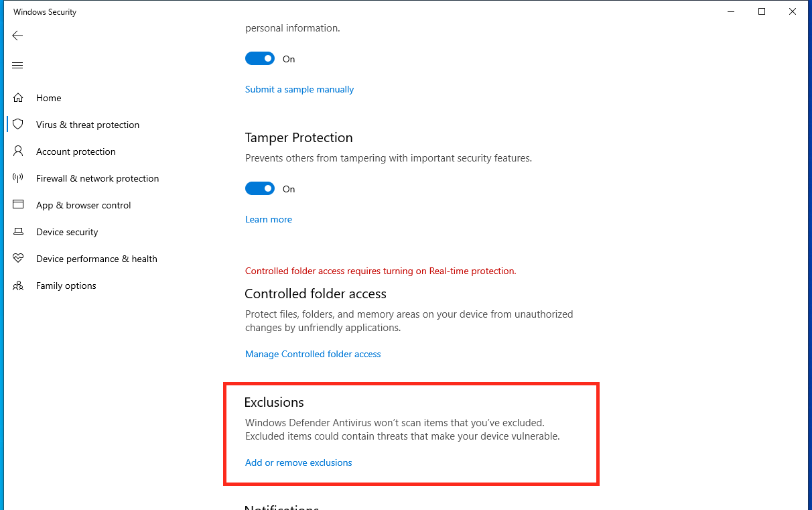812x510 pixels.
Task: Click the Family options people icon
Action: pyautogui.click(x=18, y=285)
